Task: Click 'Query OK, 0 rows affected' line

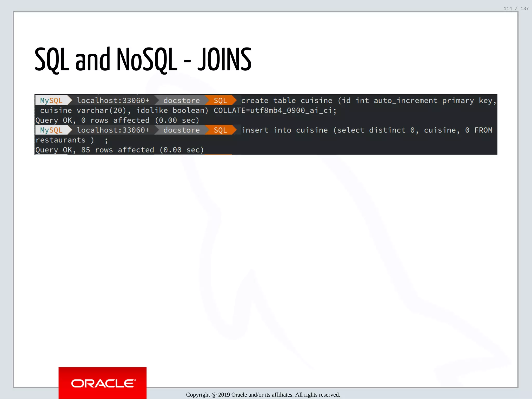Action: (117, 120)
